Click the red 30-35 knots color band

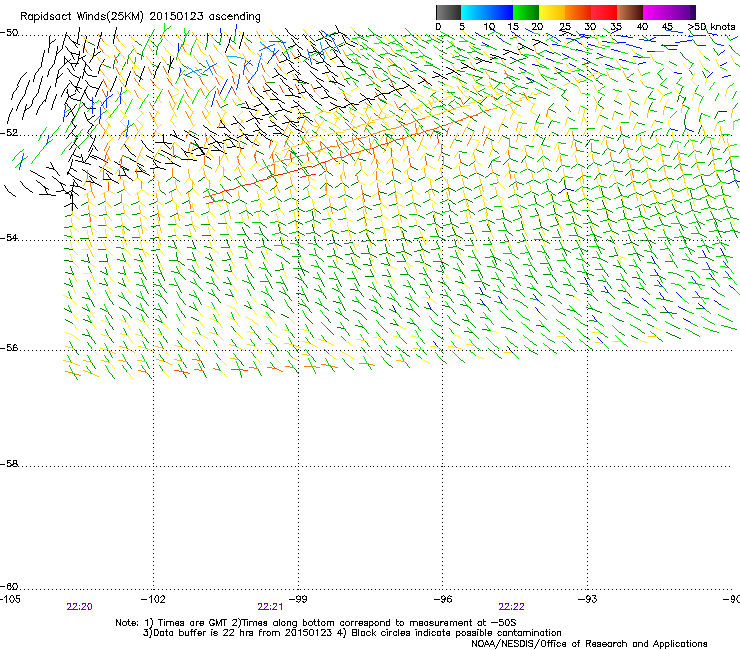click(x=604, y=12)
